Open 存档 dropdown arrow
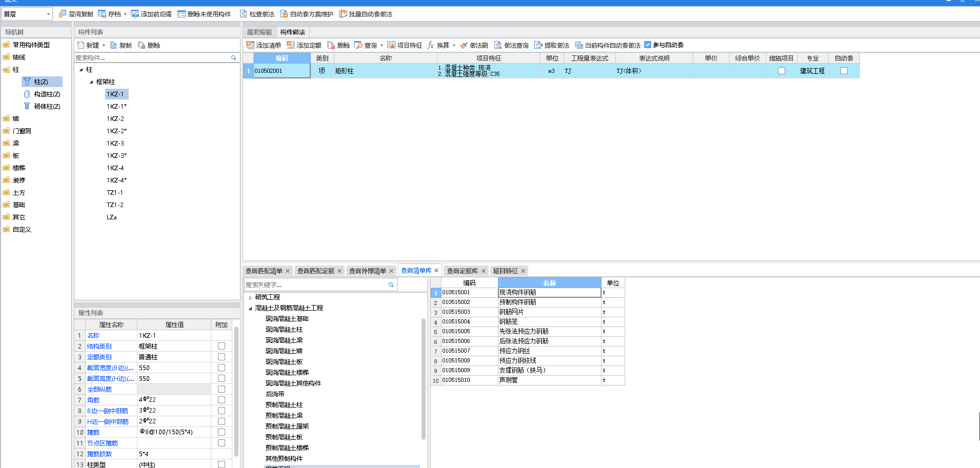Image resolution: width=980 pixels, height=468 pixels. point(125,14)
